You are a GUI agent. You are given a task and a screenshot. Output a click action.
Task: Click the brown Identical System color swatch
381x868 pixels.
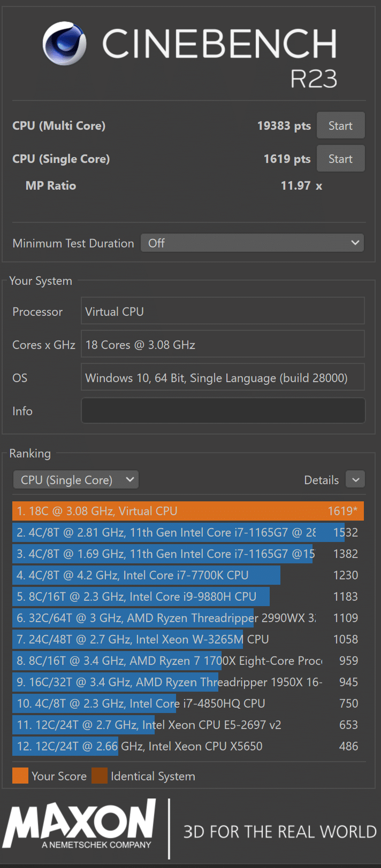coord(100,776)
